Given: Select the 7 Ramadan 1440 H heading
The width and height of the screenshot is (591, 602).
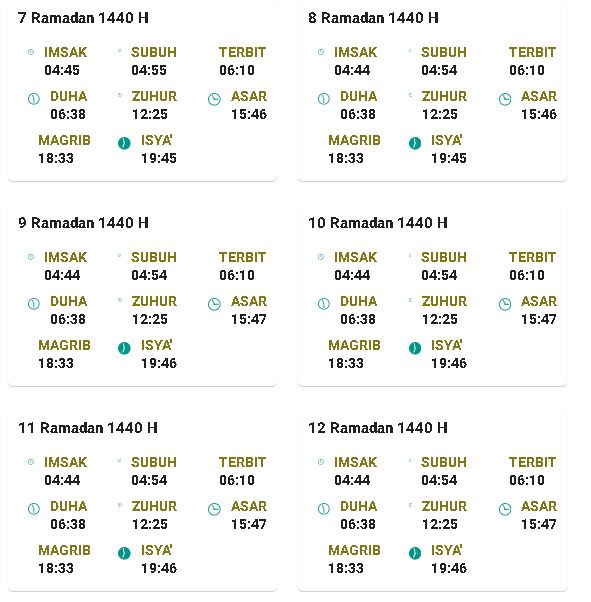Looking at the screenshot, I should tap(83, 18).
